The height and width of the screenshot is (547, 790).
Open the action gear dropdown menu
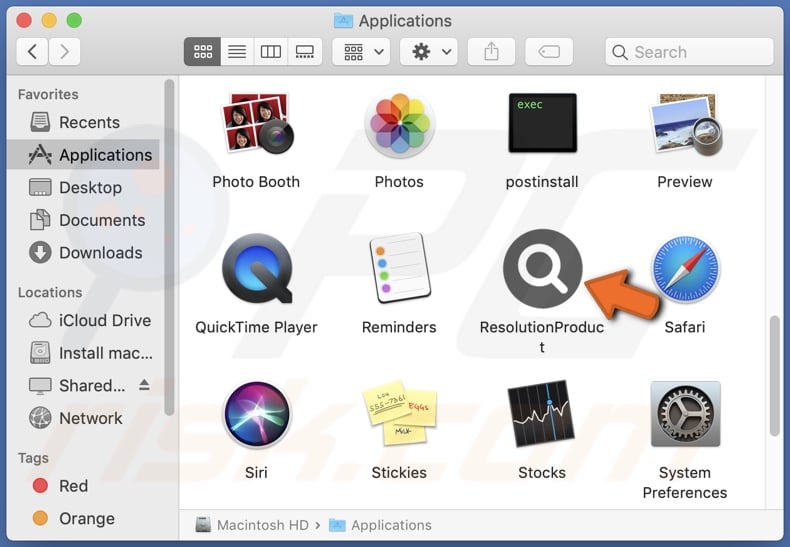(429, 51)
